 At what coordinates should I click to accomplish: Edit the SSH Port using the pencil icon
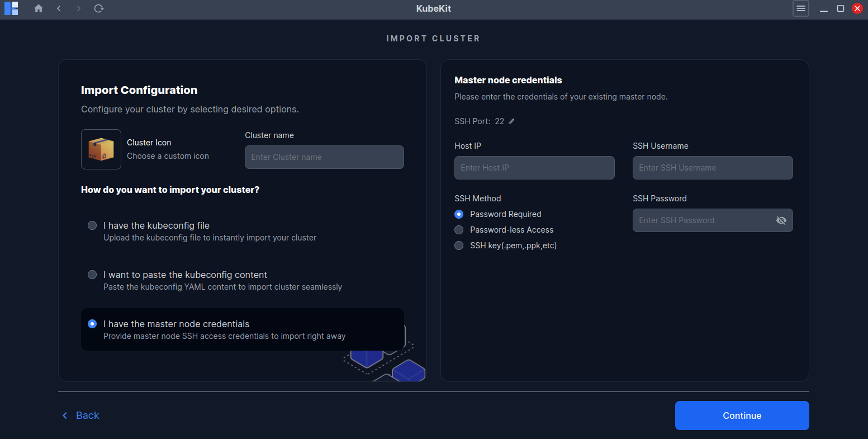coord(512,121)
